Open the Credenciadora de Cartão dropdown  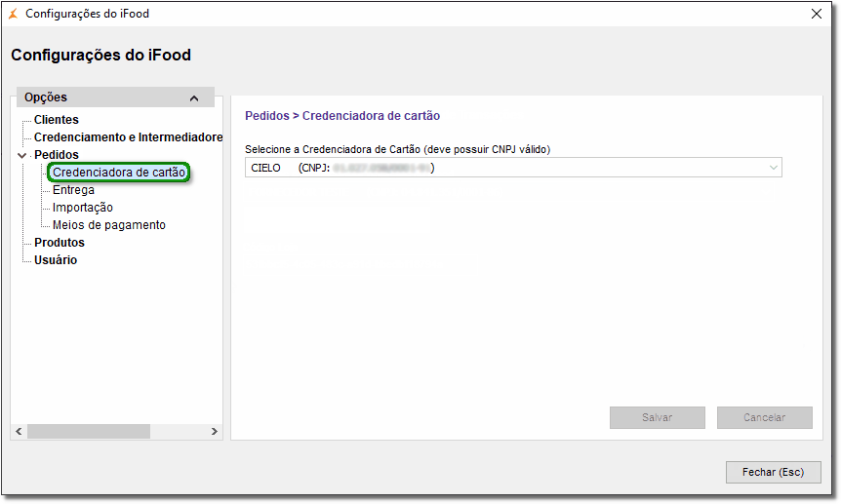[x=774, y=168]
